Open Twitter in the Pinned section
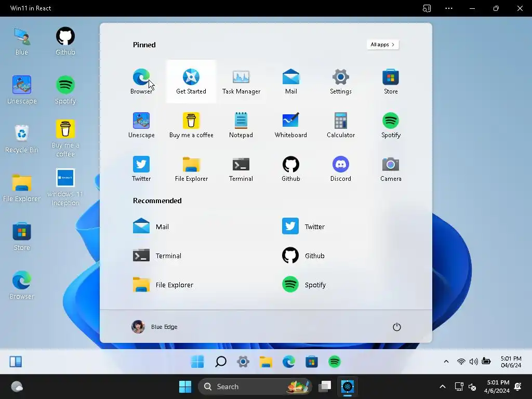 click(x=141, y=169)
